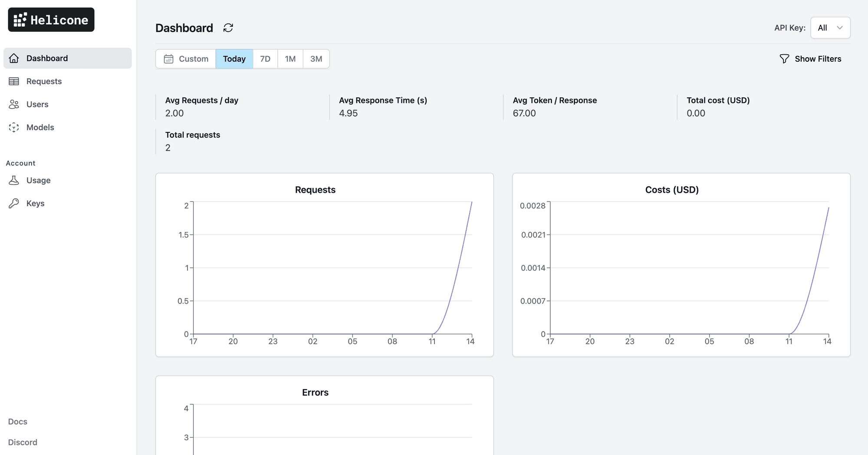The height and width of the screenshot is (455, 868).
Task: Select the Models icon in sidebar
Action: [x=14, y=127]
